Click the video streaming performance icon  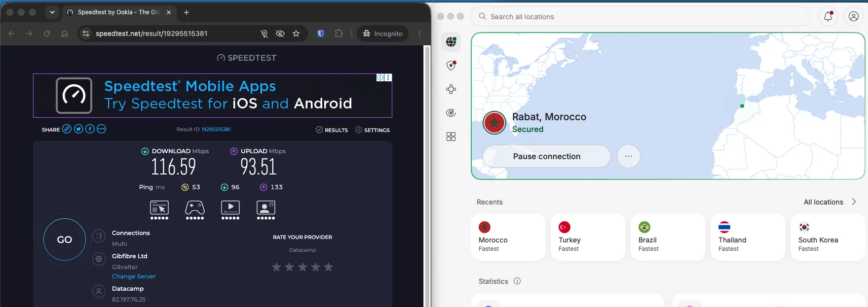click(230, 209)
